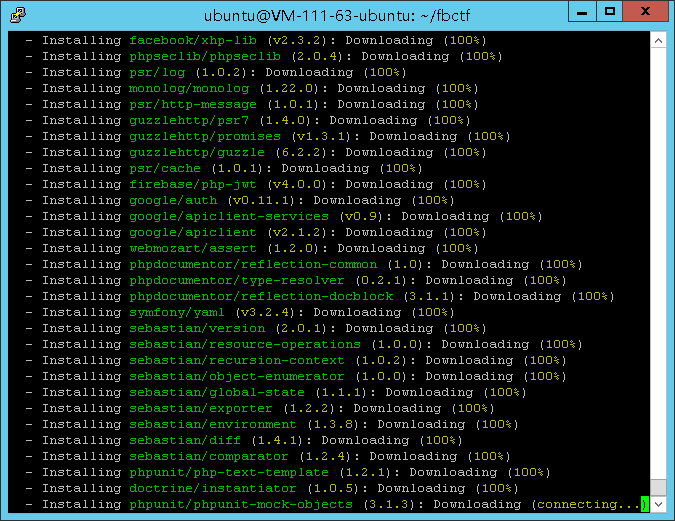Click version '(v2.3.2)' of xhp-lib
Screen dimensions: 675x521
click(x=297, y=40)
